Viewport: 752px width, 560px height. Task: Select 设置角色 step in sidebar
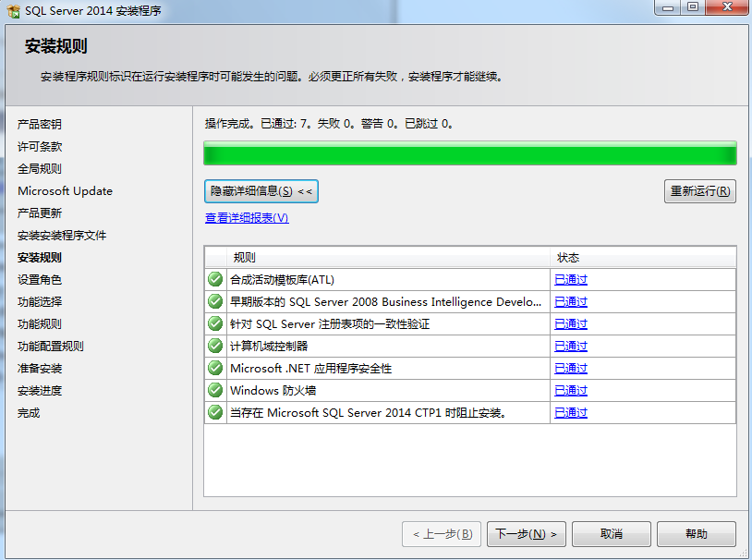(x=40, y=280)
